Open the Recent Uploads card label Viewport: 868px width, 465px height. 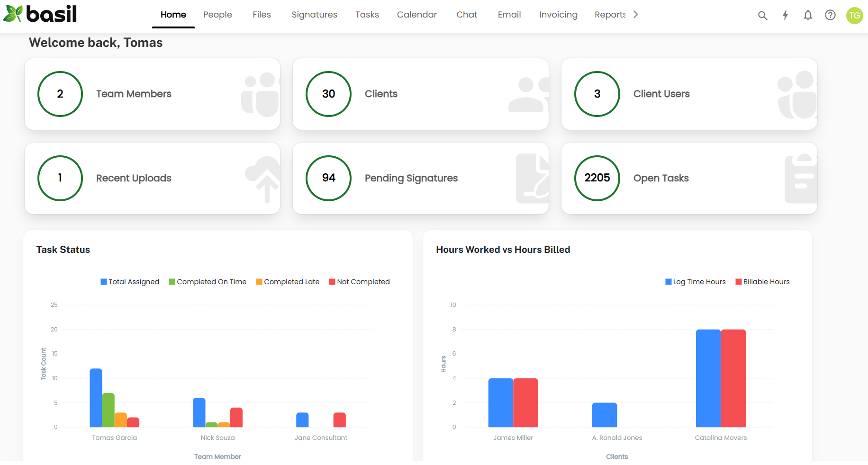click(x=134, y=178)
